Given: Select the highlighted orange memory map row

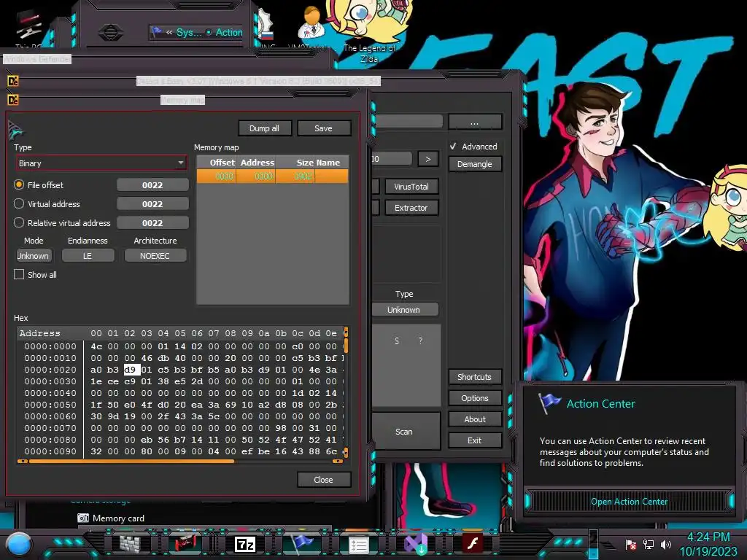Looking at the screenshot, I should point(273,176).
